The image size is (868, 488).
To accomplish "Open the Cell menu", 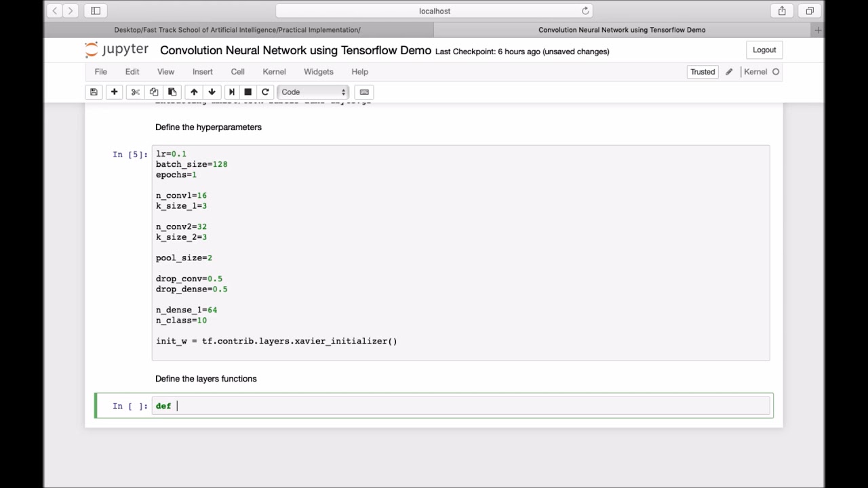I will 237,72.
